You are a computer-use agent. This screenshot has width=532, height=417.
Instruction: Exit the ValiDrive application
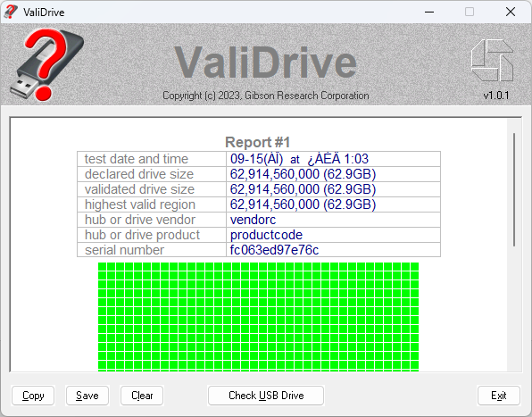click(x=498, y=396)
